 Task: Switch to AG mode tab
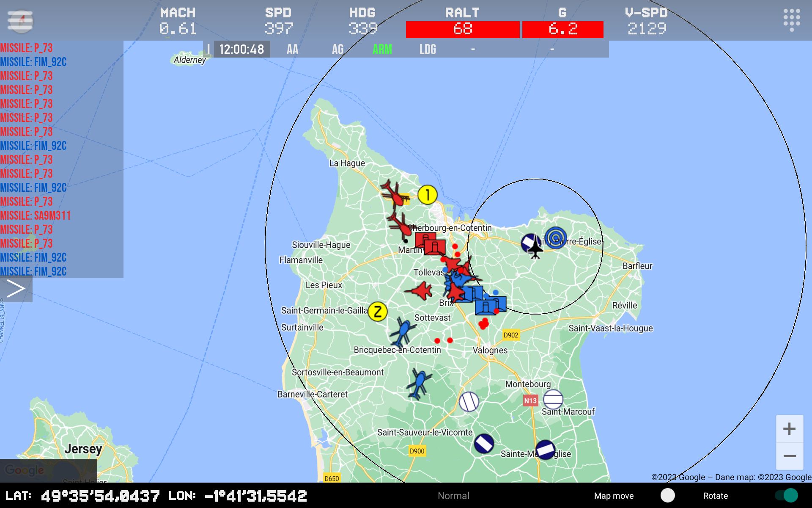[337, 50]
